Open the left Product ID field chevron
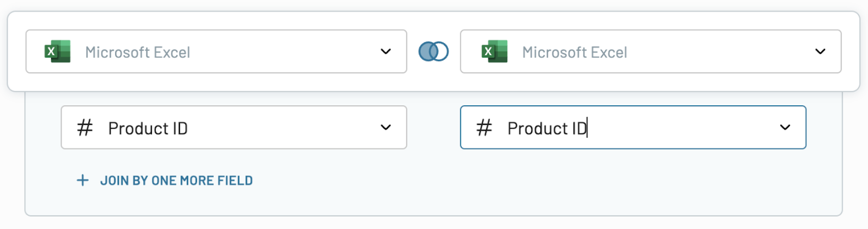868x229 pixels. pyautogui.click(x=386, y=128)
